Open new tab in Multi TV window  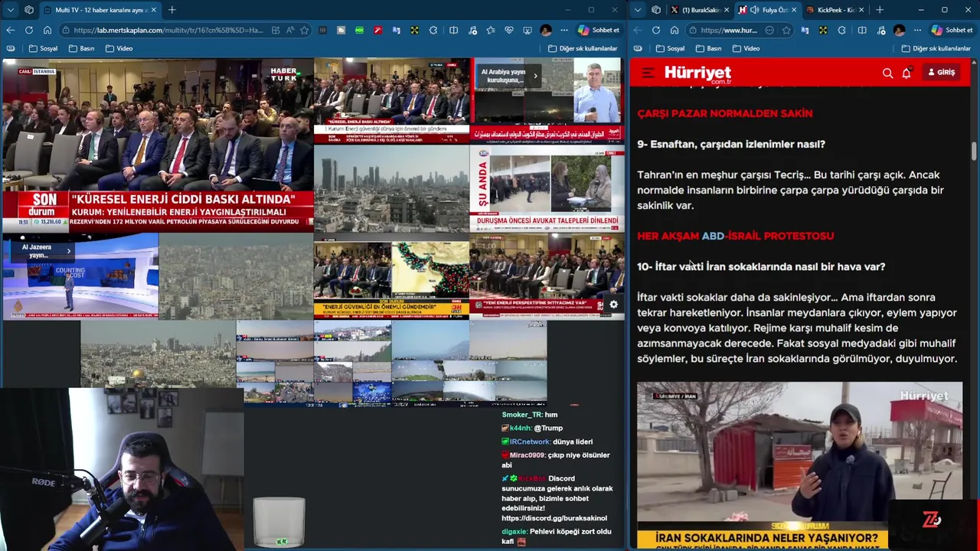pos(171,10)
